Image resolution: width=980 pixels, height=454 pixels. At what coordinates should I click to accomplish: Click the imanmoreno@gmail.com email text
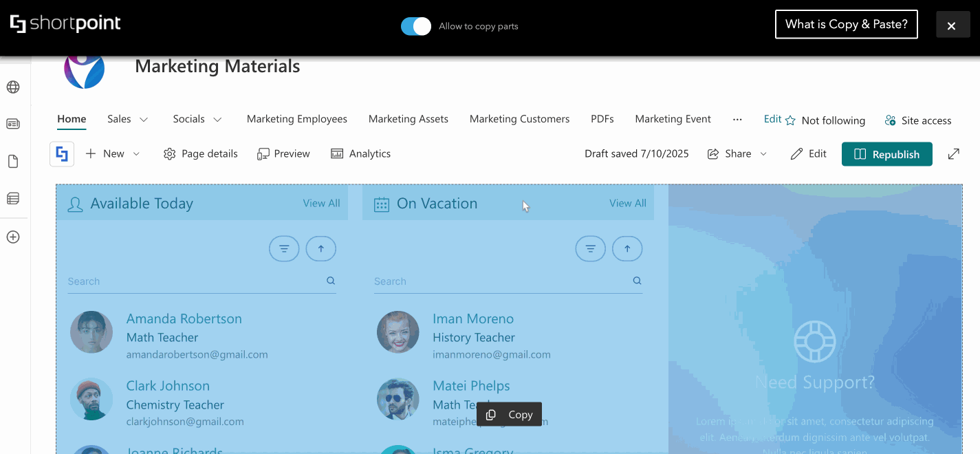coord(492,355)
